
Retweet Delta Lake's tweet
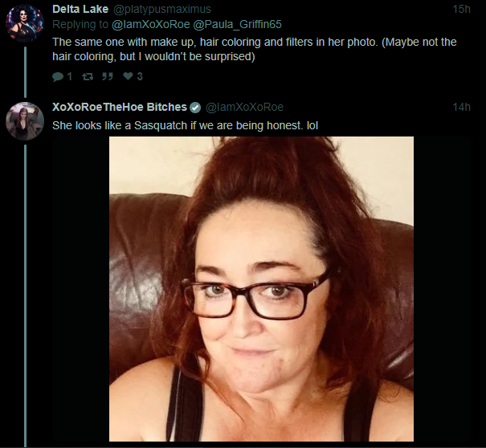click(x=88, y=76)
